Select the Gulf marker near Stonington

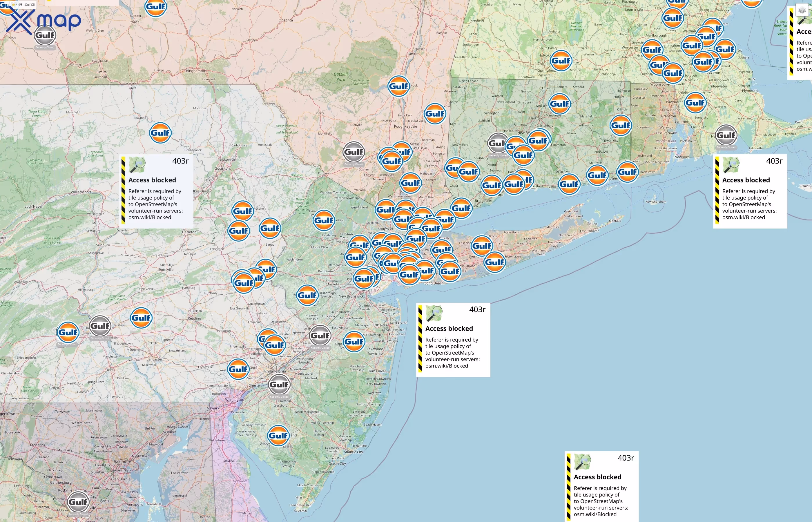click(x=627, y=172)
